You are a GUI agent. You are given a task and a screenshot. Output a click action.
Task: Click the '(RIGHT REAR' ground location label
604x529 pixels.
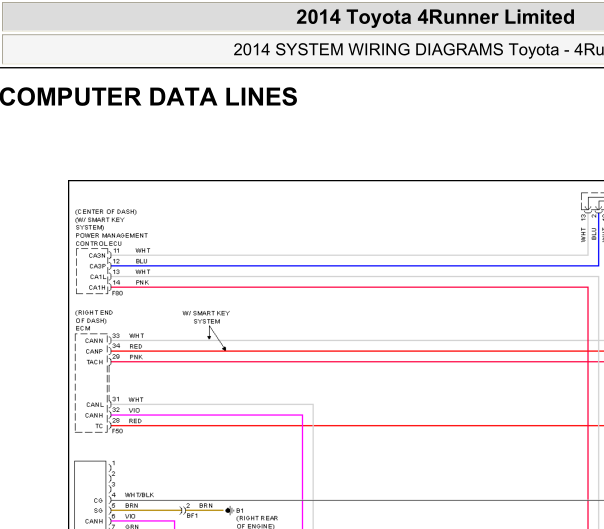point(257,518)
